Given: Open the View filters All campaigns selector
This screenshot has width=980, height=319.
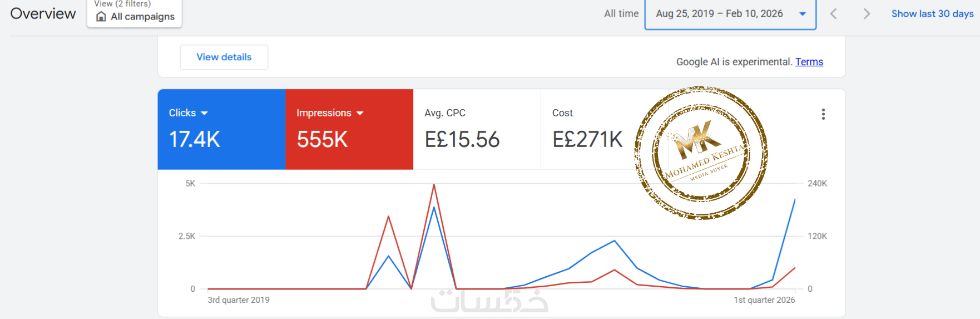Looking at the screenshot, I should point(135,13).
